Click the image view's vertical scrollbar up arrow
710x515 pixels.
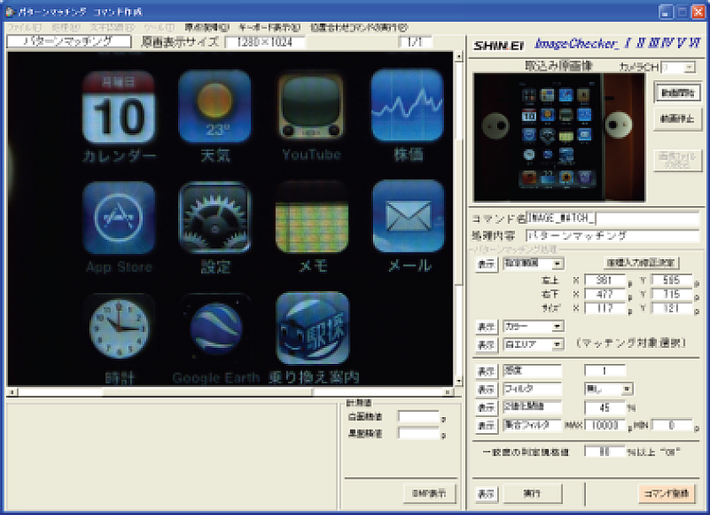pyautogui.click(x=459, y=57)
